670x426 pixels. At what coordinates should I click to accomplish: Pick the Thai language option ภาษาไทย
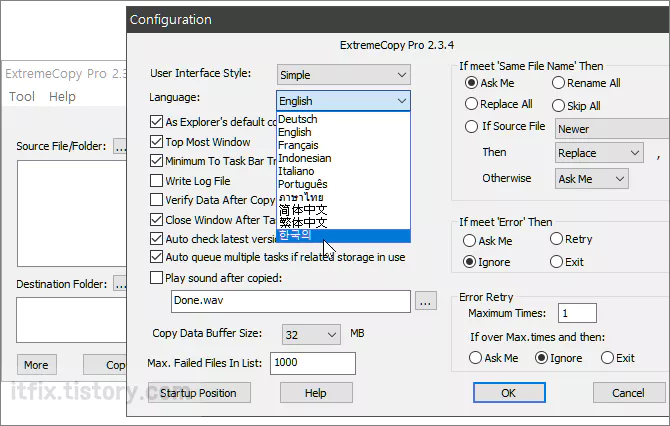click(344, 197)
